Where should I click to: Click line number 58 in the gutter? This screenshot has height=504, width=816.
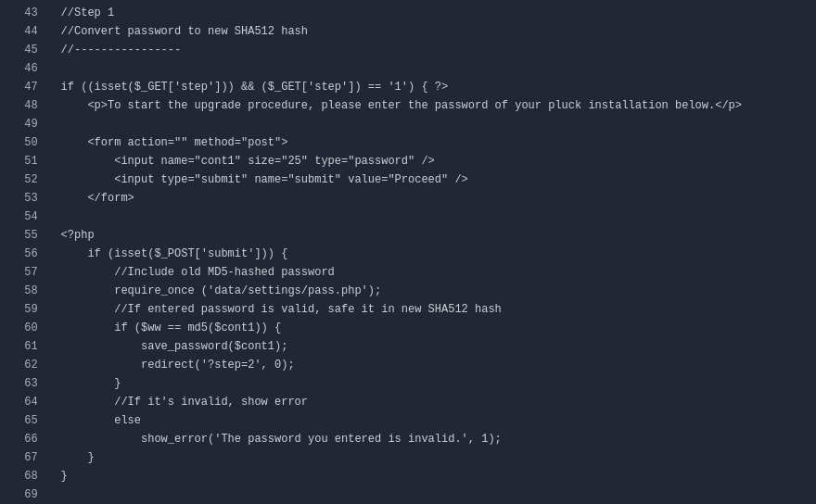coord(31,291)
